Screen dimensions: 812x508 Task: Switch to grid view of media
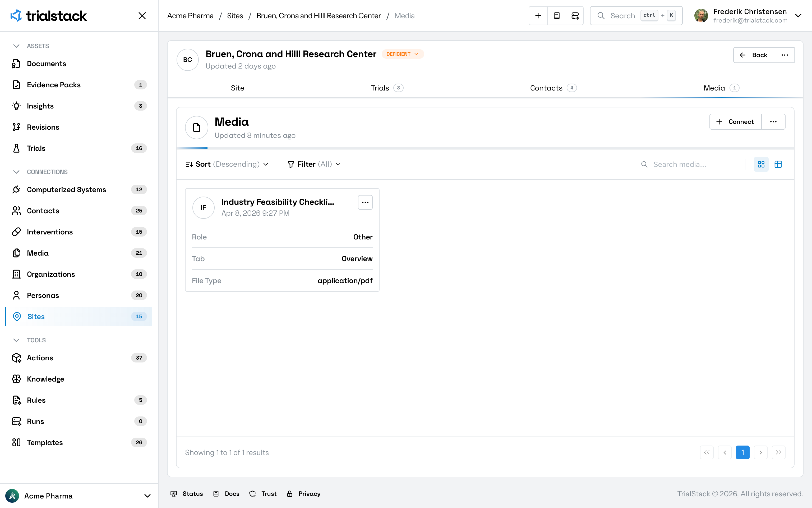[x=761, y=164]
